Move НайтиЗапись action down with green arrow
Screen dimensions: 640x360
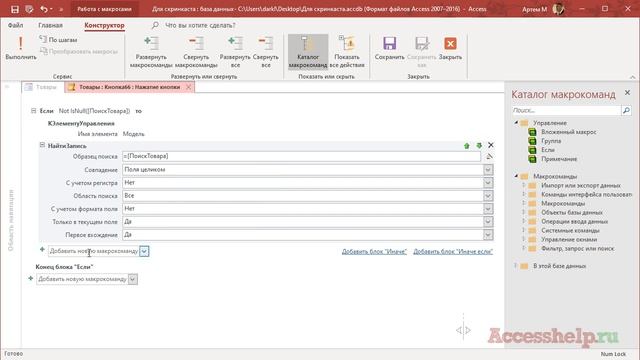479,145
